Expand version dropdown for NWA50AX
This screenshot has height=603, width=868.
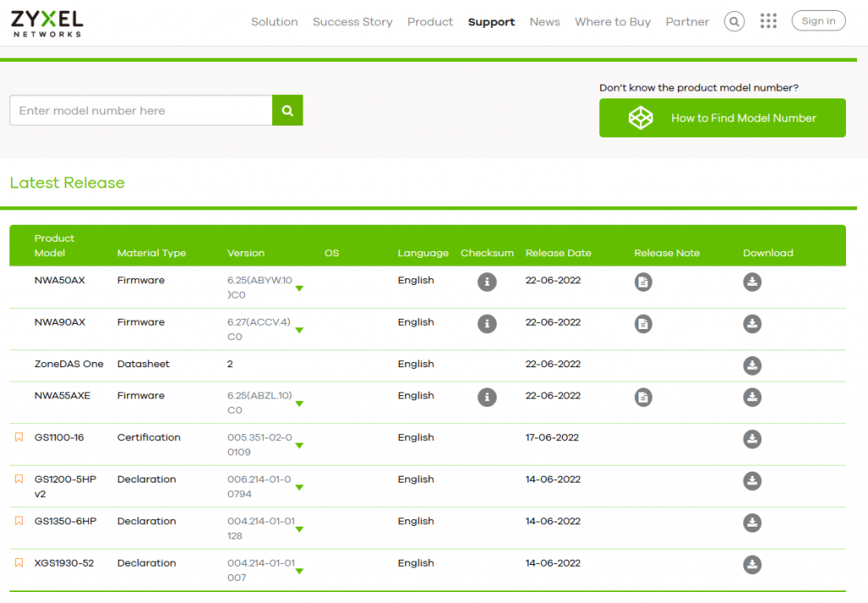(299, 288)
